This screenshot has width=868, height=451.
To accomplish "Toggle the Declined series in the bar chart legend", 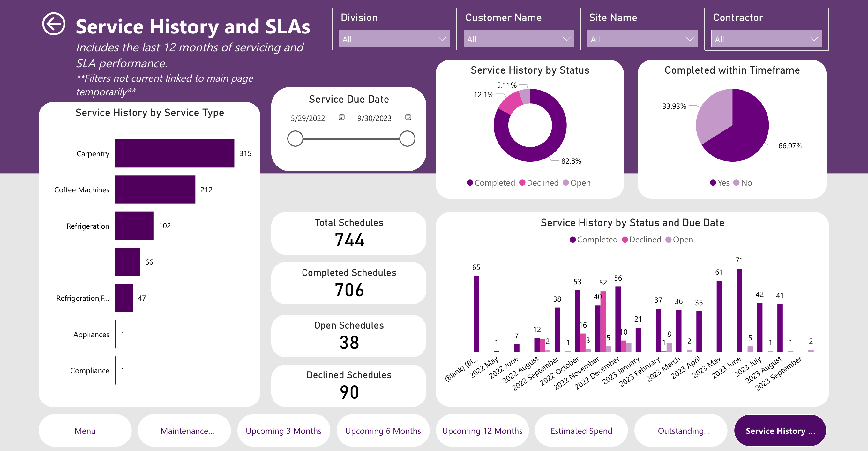I will [625, 240].
